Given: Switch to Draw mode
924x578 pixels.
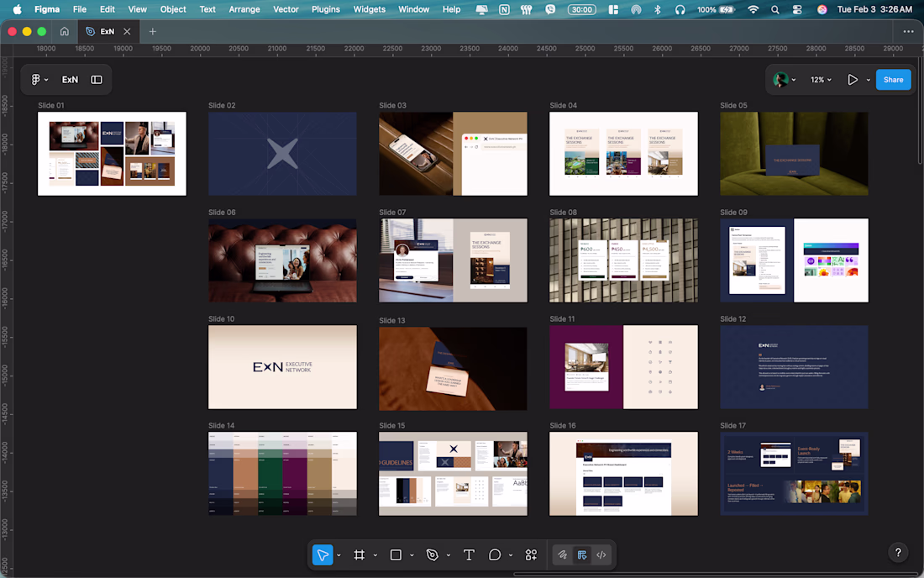Looking at the screenshot, I should (563, 555).
